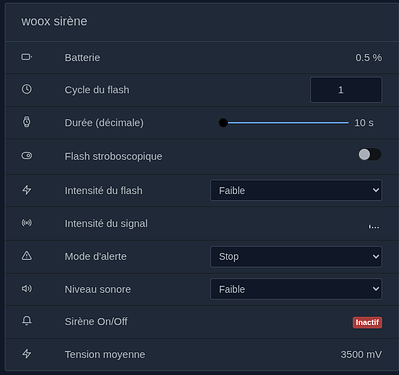
Task: Click the warning triangle icon beside Mode d'alerte
Action: coord(27,256)
